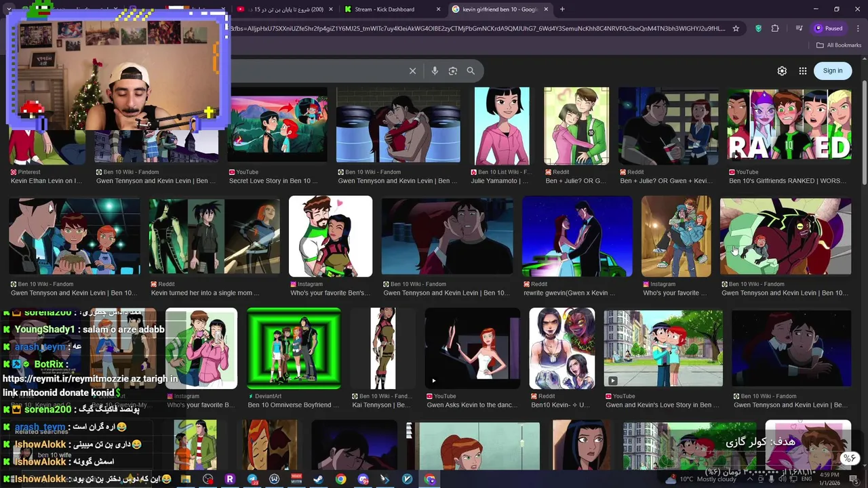Click the ENG language indicator
Viewport: 868px width, 488px height.
pos(806,479)
